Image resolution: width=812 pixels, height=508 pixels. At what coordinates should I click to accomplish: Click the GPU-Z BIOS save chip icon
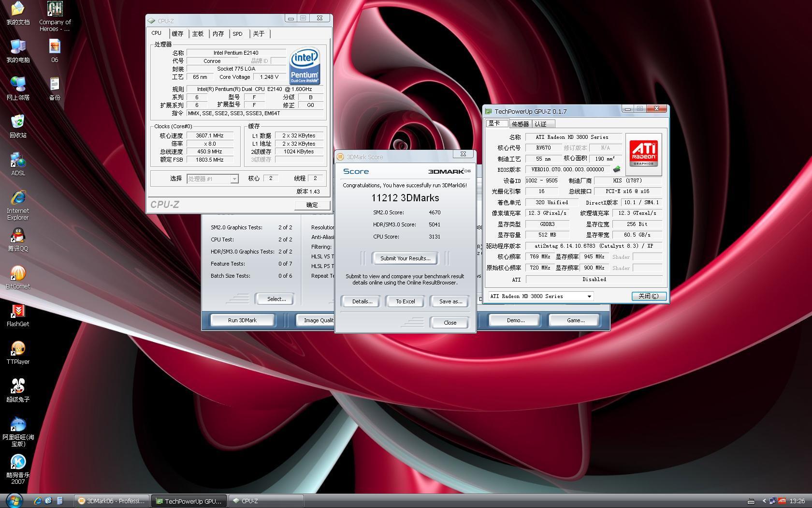coord(616,170)
